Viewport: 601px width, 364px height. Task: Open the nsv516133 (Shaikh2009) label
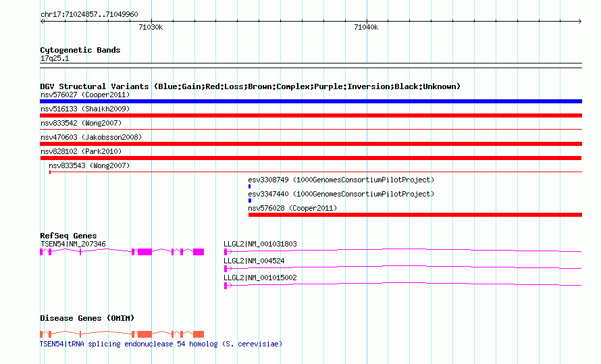click(85, 109)
